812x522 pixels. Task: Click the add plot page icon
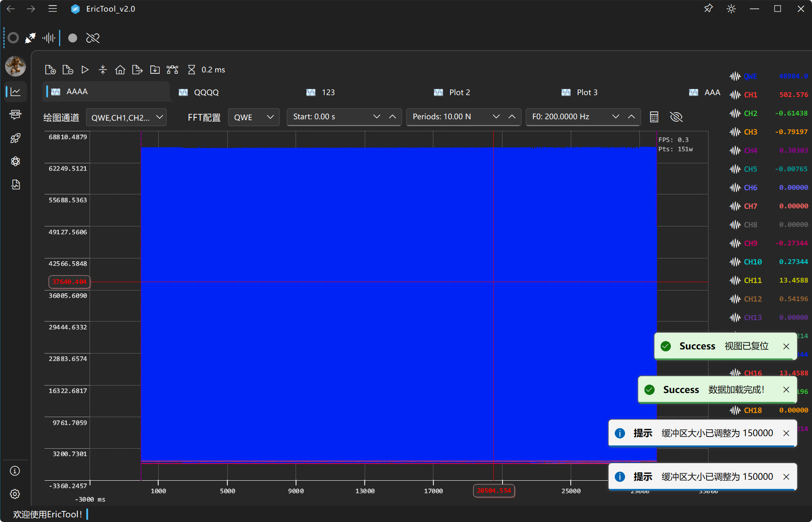(x=50, y=70)
